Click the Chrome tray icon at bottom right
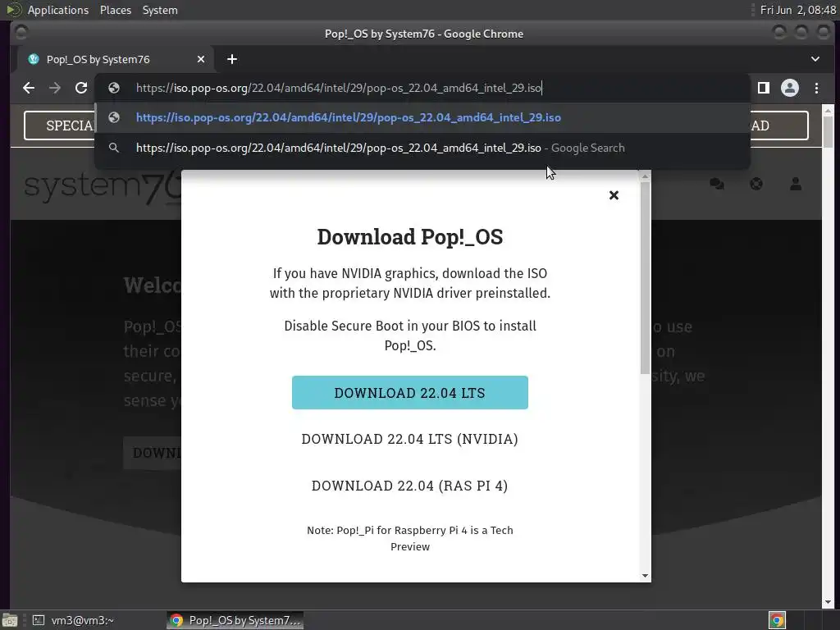The image size is (840, 630). 777,620
